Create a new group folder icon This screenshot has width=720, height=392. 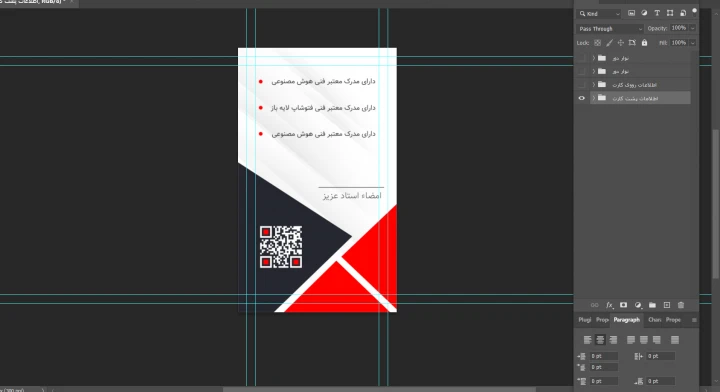tap(652, 305)
